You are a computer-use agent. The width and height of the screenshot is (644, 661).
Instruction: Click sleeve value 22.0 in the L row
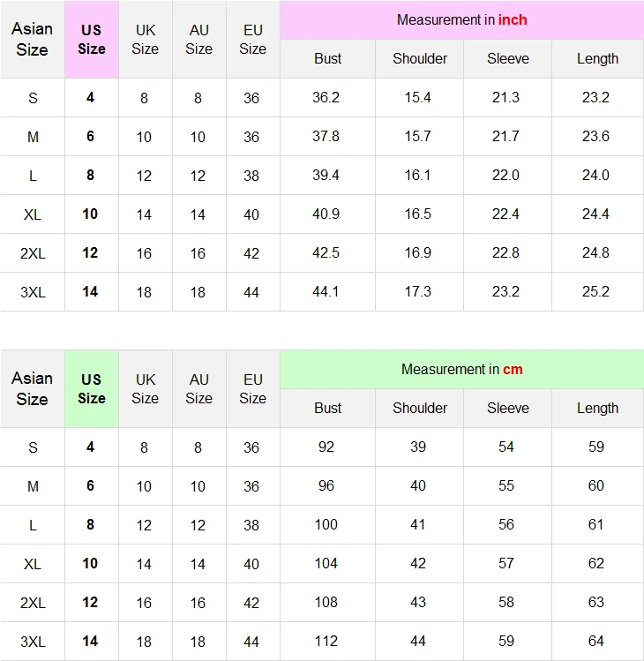506,175
